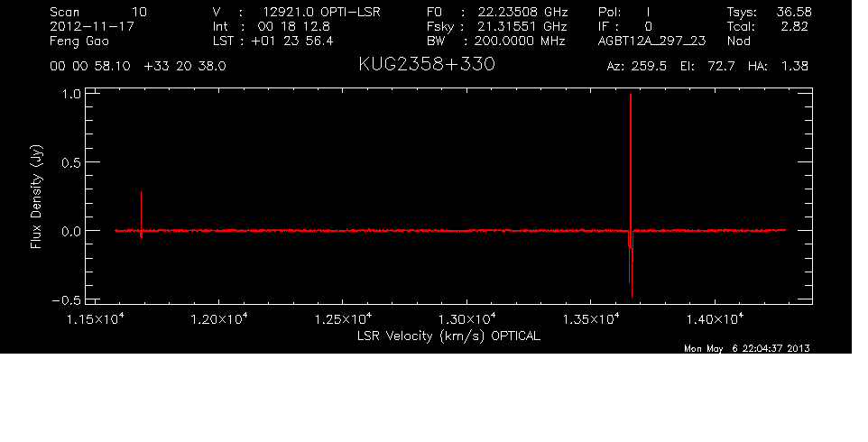Click the x-axis label 1.15×10⁴

click(96, 319)
